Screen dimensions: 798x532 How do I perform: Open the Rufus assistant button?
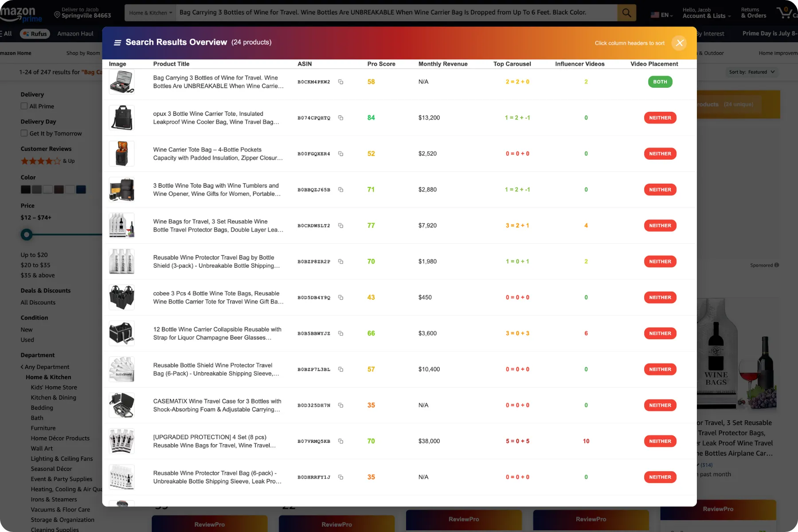35,34
